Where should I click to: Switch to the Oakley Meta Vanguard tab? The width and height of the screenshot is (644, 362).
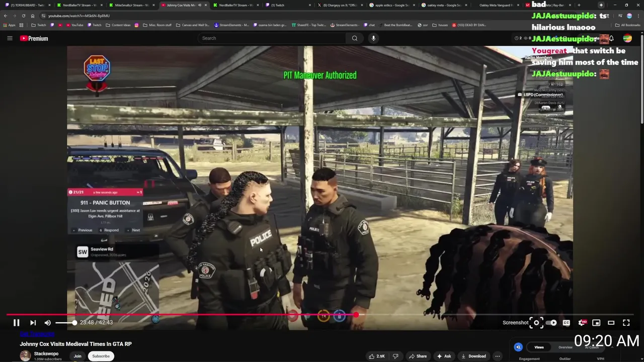point(496,5)
